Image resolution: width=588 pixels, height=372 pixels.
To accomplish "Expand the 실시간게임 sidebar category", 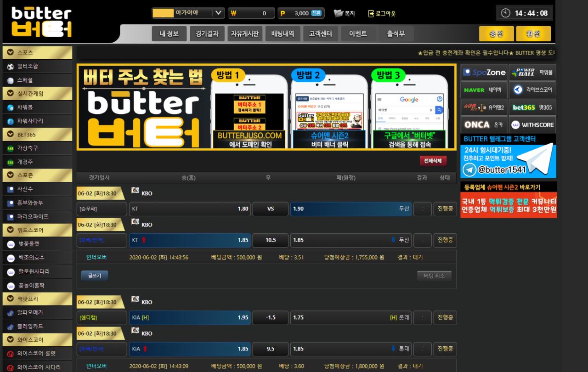I will click(x=11, y=94).
